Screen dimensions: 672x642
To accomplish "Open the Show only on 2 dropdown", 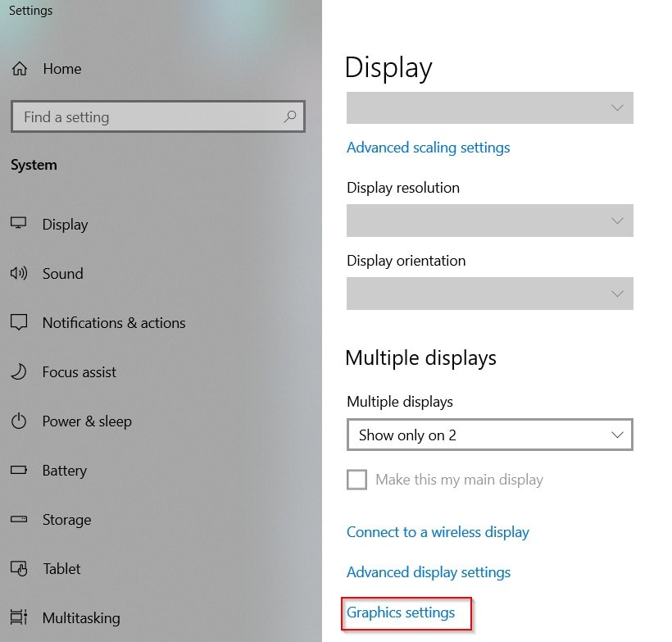I will click(x=490, y=435).
